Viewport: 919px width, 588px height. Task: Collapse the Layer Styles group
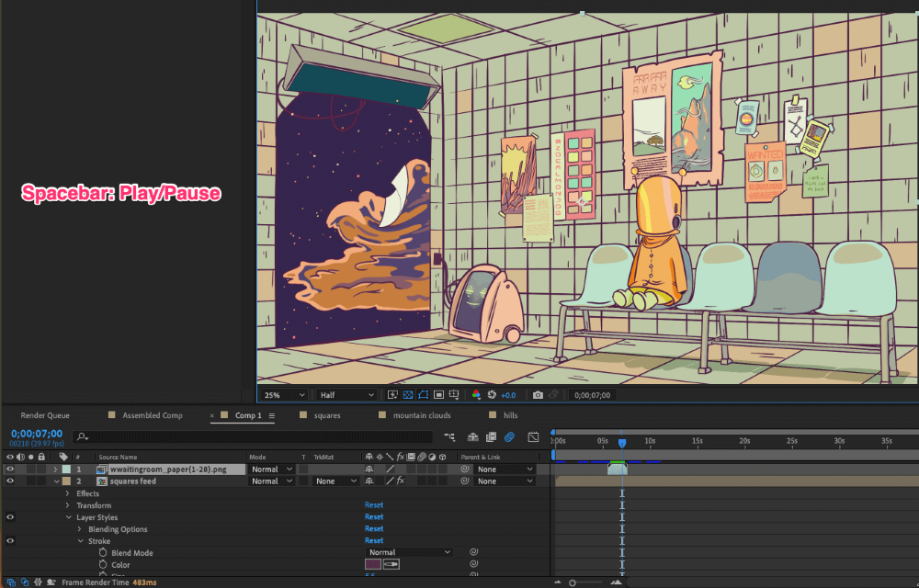tap(69, 517)
